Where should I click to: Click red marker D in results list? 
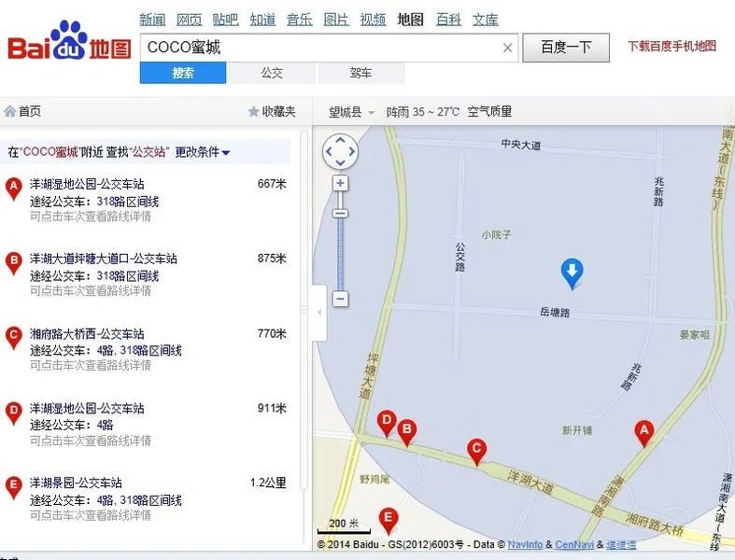pyautogui.click(x=14, y=413)
